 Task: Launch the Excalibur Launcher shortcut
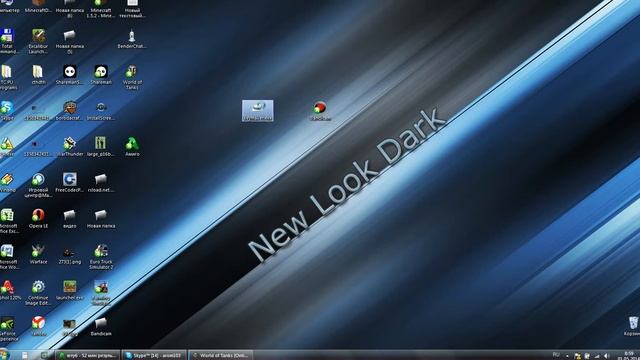click(38, 41)
